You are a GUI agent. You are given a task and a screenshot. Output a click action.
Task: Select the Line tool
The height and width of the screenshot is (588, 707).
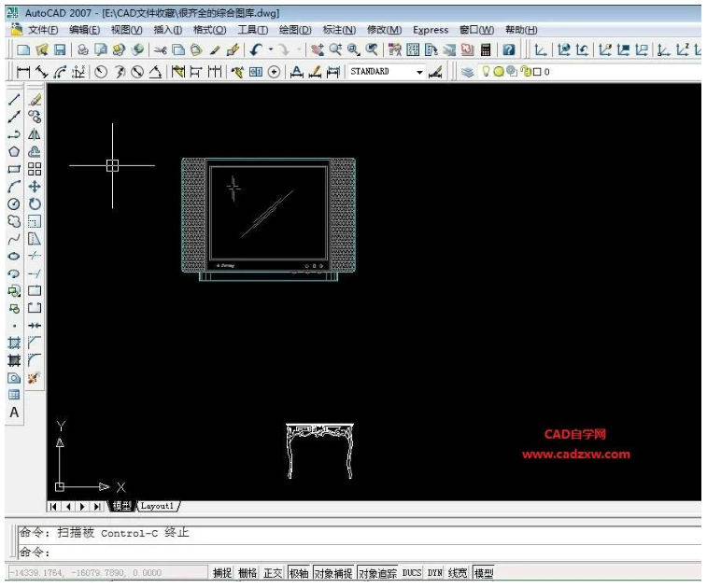coord(14,100)
